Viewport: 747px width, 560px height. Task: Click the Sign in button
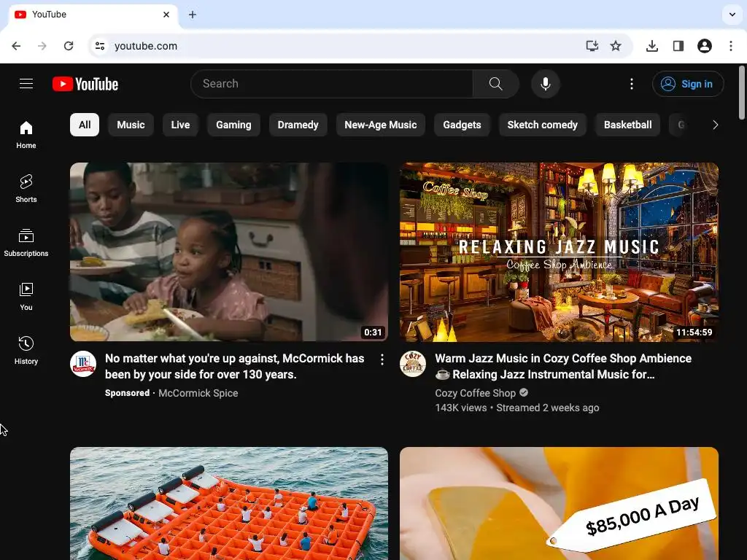point(688,84)
